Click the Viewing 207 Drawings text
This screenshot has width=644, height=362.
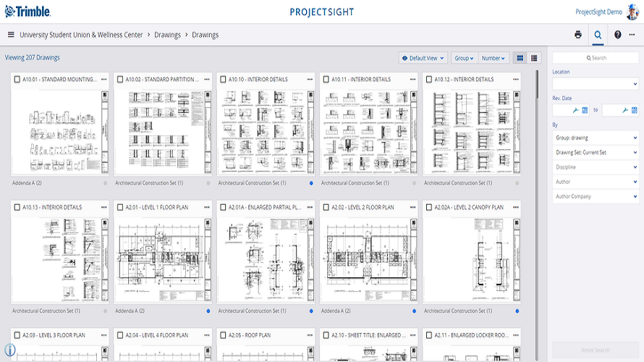(33, 57)
